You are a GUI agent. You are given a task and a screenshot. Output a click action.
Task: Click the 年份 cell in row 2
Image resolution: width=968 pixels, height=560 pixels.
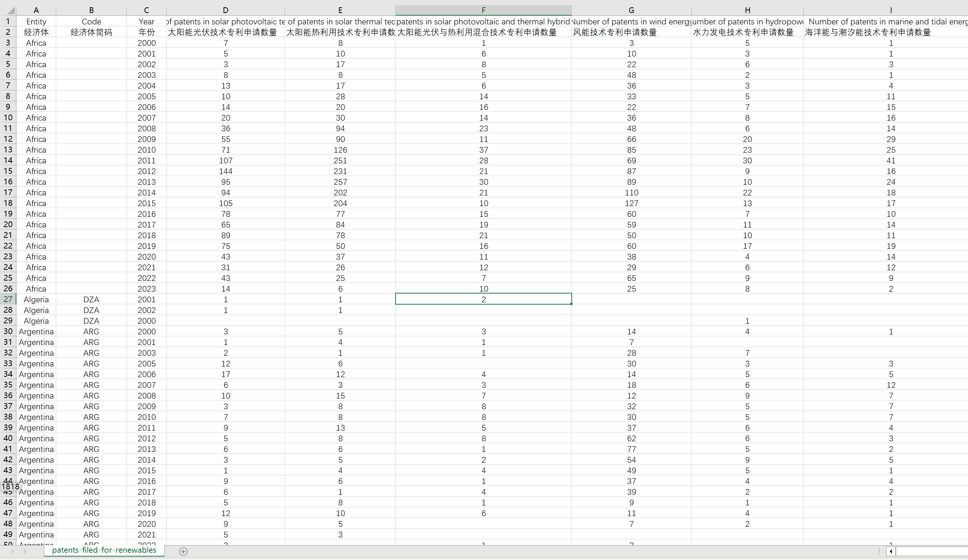[146, 32]
